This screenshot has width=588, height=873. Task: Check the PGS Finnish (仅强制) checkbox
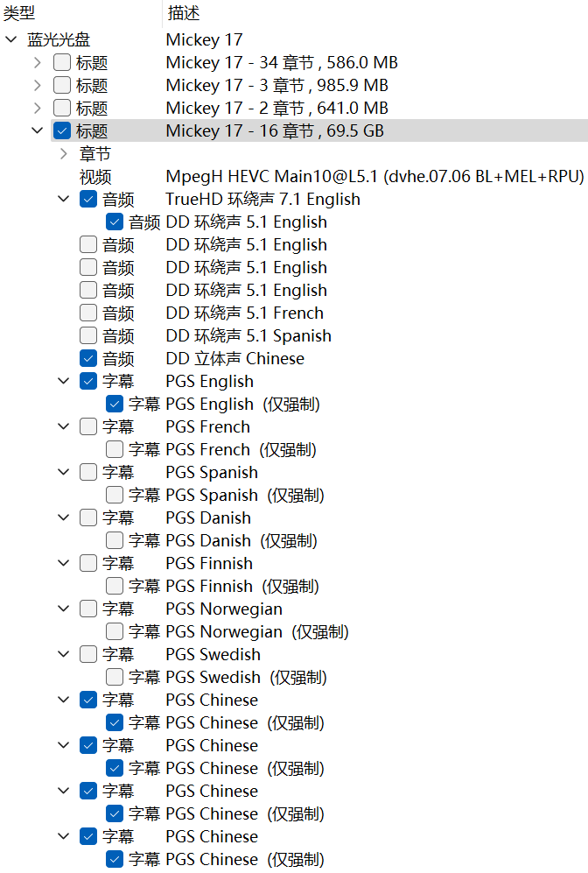[114, 587]
